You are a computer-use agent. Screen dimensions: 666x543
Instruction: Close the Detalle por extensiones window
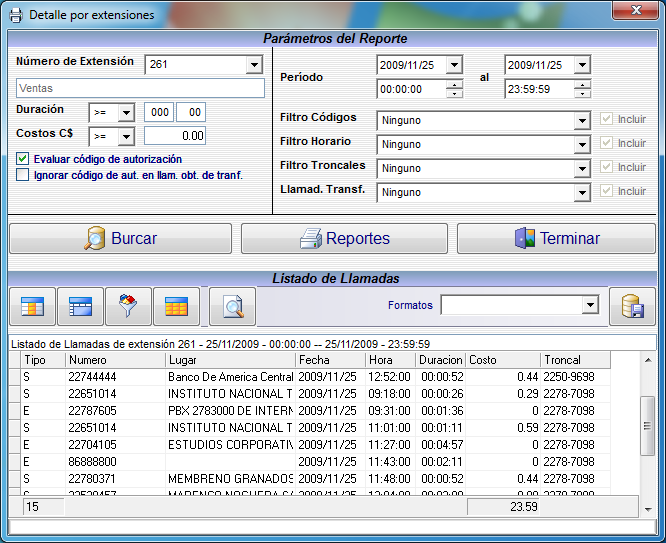635,10
